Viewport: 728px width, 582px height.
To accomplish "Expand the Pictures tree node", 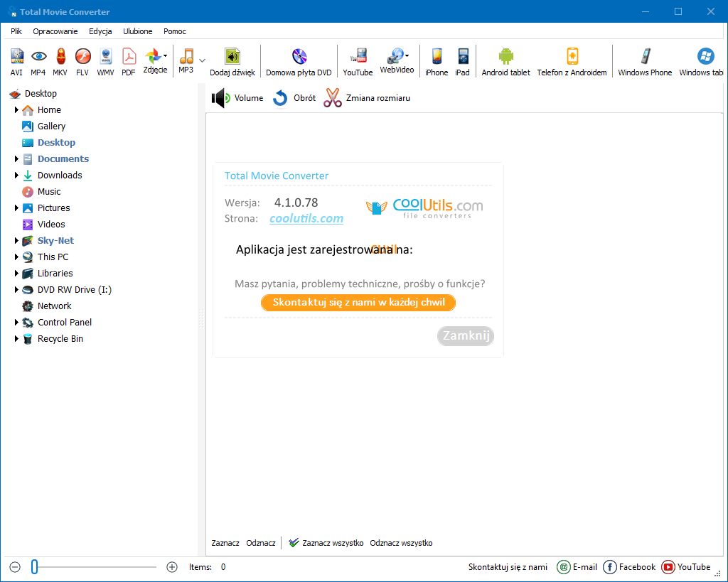I will pyautogui.click(x=16, y=208).
